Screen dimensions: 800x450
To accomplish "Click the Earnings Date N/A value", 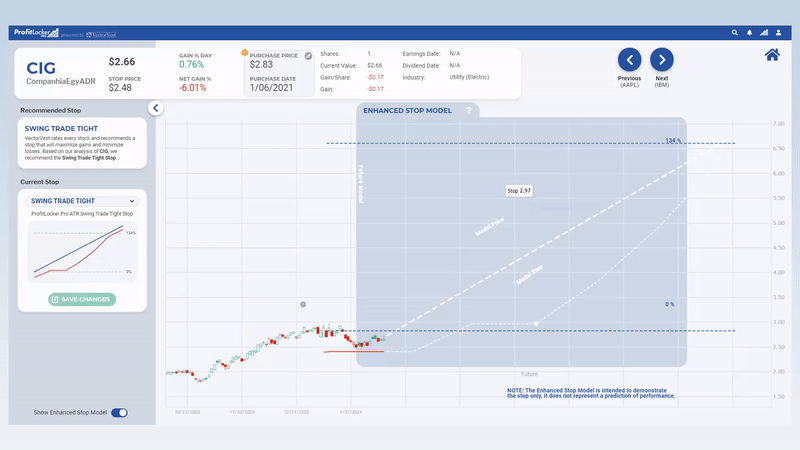I will (x=455, y=54).
